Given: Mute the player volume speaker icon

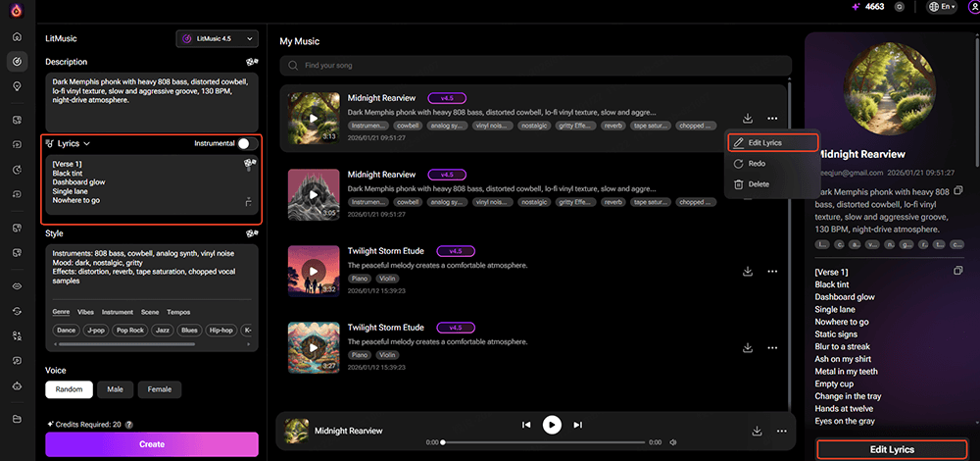Looking at the screenshot, I should (673, 442).
